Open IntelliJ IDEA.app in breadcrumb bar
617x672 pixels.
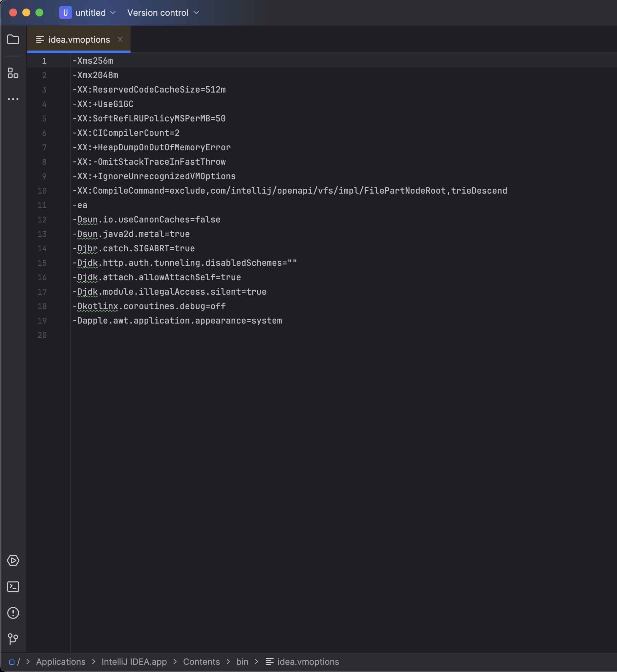pos(134,661)
